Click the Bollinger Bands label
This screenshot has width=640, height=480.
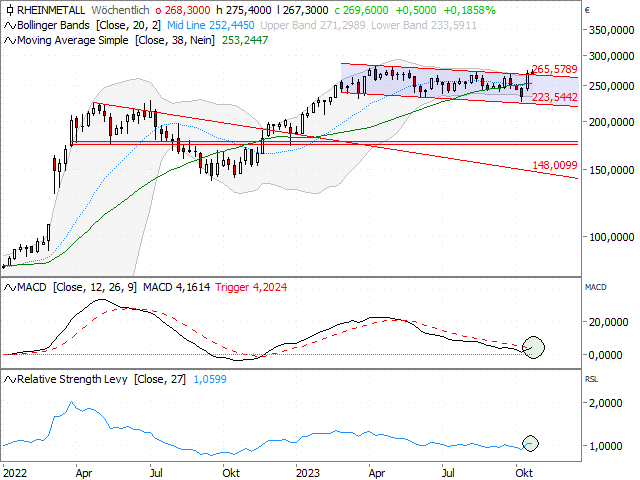[53, 25]
